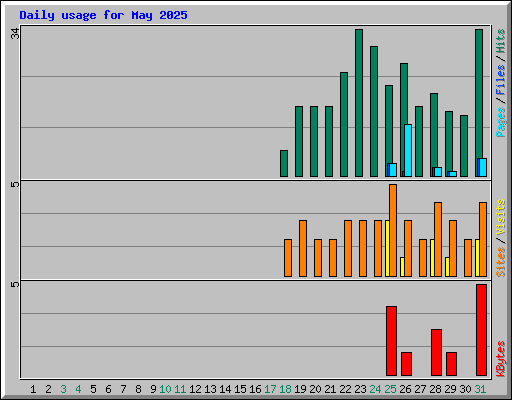
Task: Select day 26 on the x-axis
Action: (x=405, y=389)
